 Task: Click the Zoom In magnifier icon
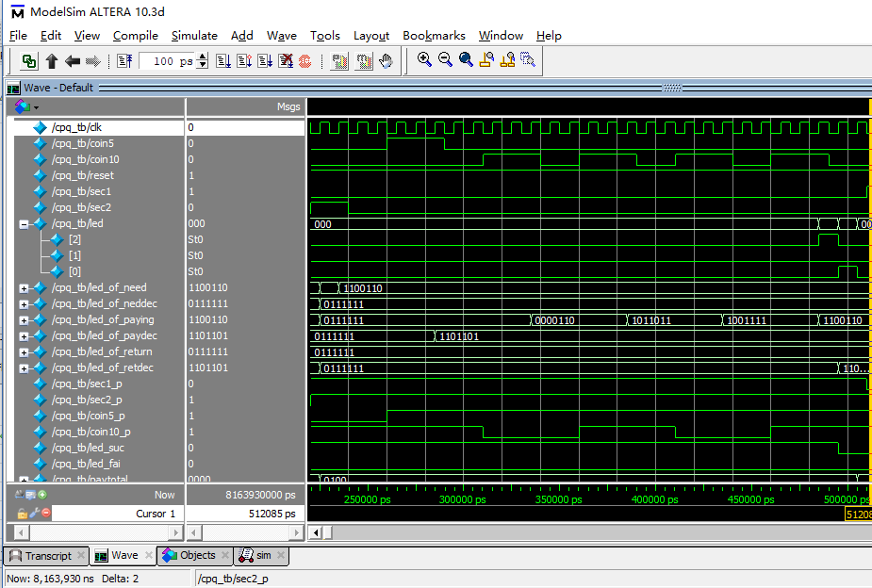[x=424, y=60]
